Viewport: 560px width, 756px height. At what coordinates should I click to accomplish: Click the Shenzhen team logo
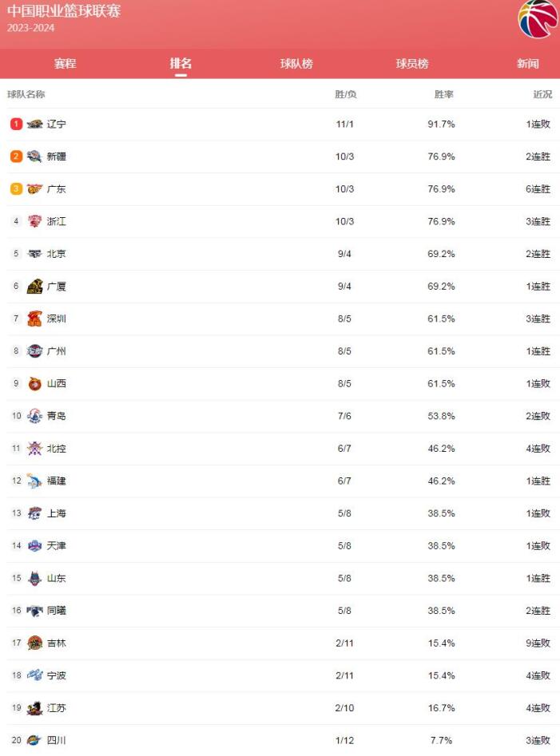point(34,319)
